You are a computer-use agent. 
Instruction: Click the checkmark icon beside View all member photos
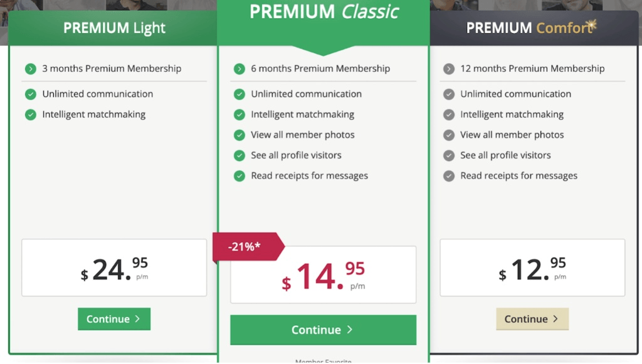coord(239,135)
